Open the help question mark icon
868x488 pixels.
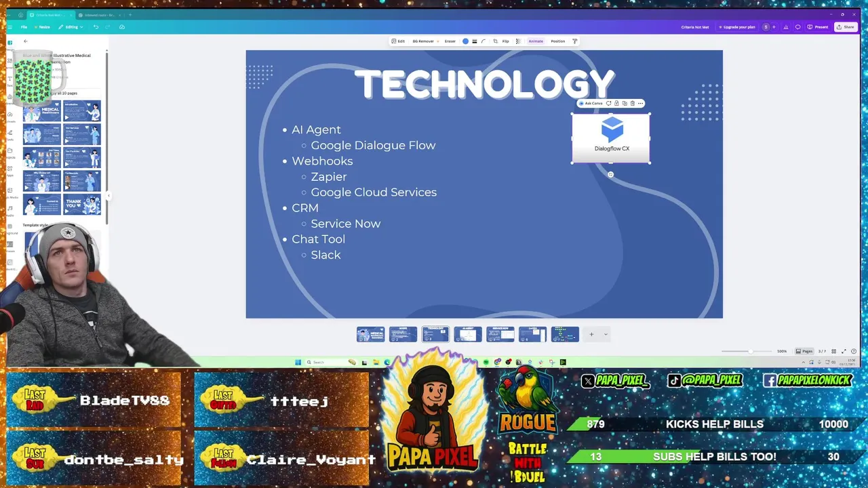[853, 351]
